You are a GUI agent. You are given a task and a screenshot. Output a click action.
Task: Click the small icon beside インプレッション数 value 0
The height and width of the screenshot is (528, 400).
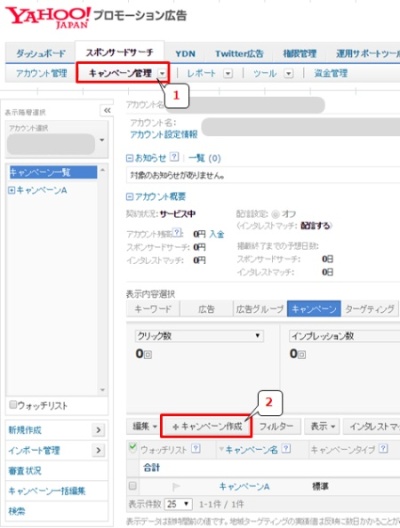302,355
